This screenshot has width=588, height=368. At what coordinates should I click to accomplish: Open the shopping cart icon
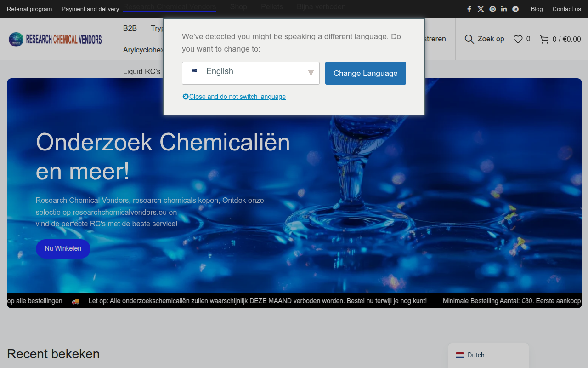(x=544, y=39)
